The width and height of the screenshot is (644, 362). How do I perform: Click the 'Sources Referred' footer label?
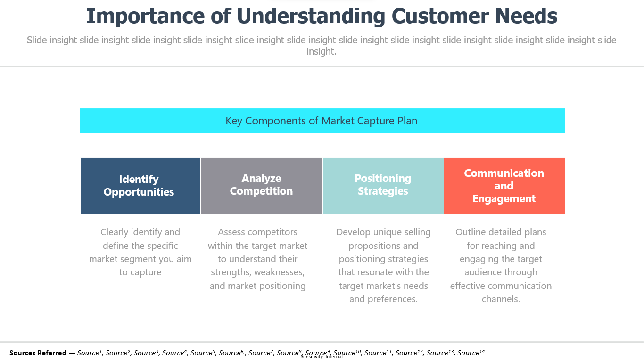click(38, 353)
